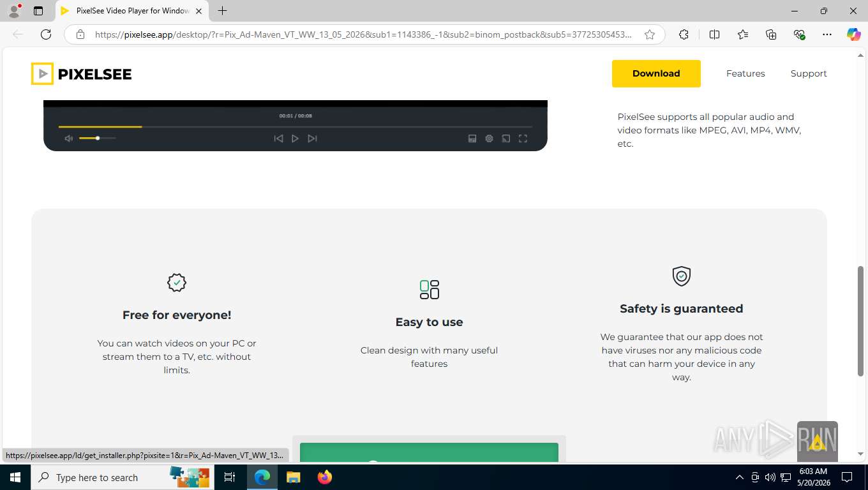Toggle fullscreen in video player
This screenshot has width=868, height=490.
click(523, 138)
